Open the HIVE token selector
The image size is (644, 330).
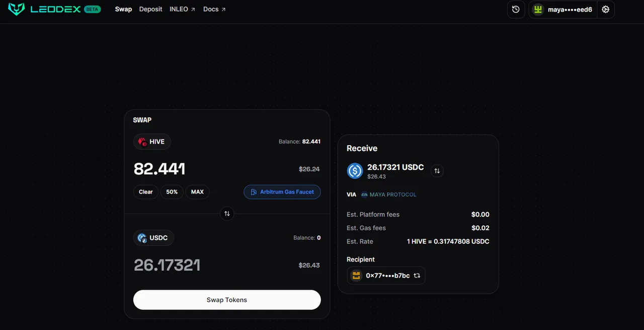[x=152, y=142]
